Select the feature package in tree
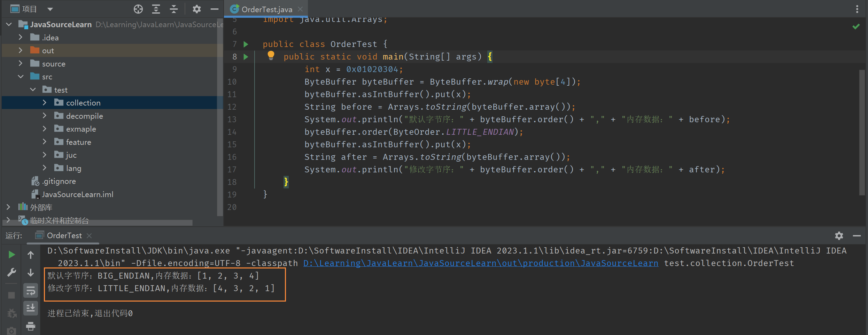 click(78, 142)
